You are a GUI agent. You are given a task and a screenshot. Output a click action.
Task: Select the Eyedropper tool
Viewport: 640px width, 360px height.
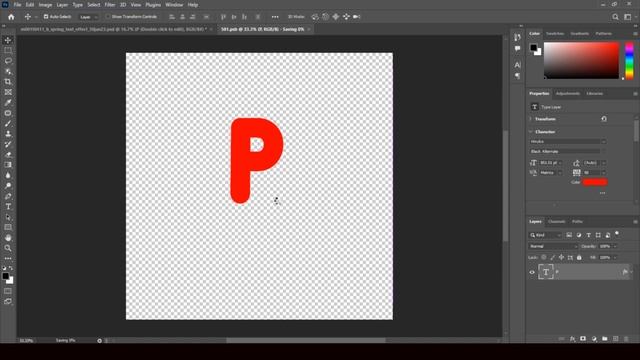point(8,102)
